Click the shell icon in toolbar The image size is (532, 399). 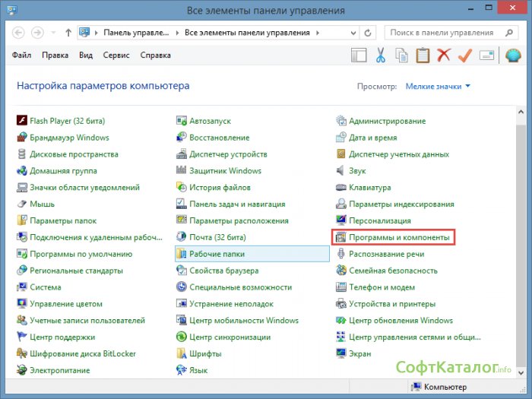512,55
